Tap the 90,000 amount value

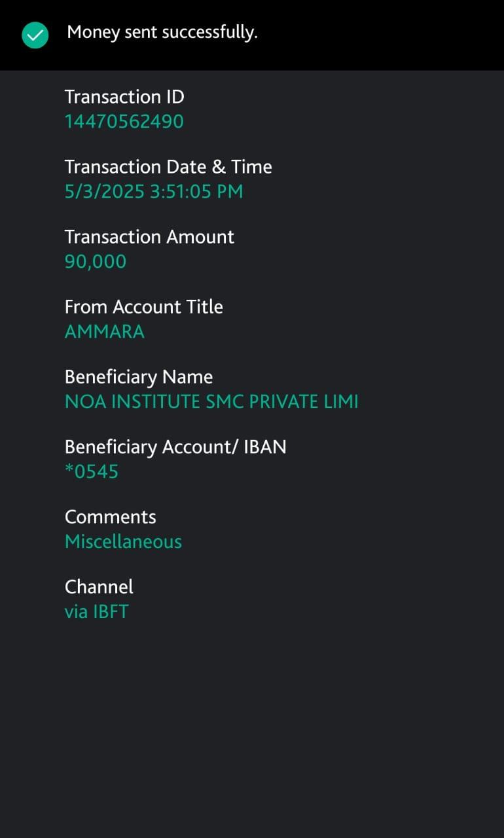click(96, 262)
